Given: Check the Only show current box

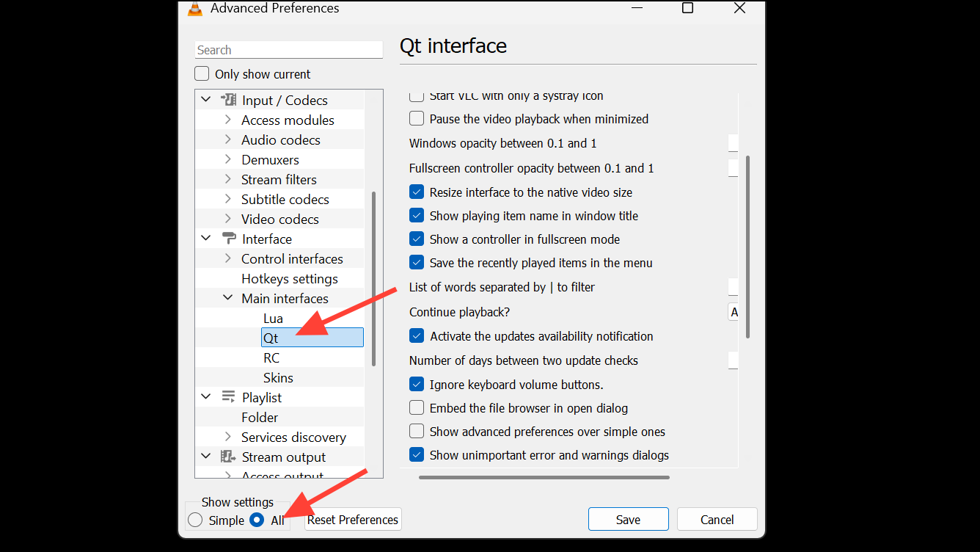Looking at the screenshot, I should tap(201, 73).
